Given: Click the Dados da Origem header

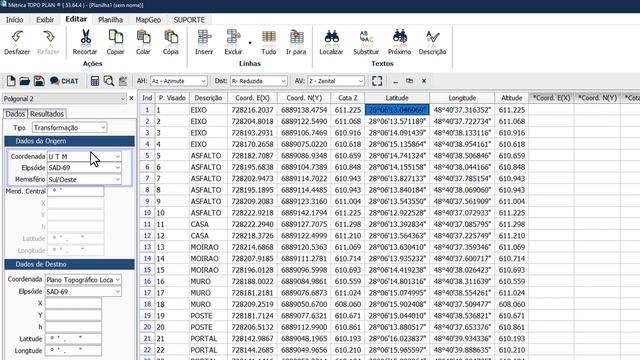Looking at the screenshot, I should click(x=69, y=141).
